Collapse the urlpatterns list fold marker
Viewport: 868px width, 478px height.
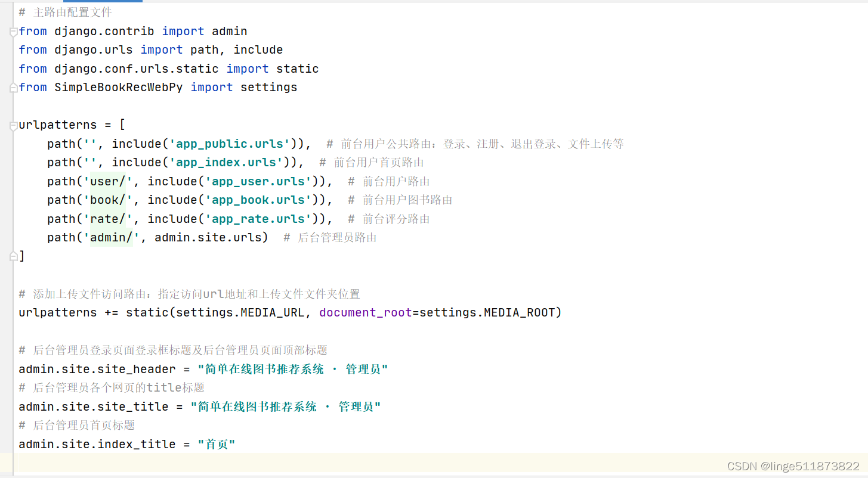pos(13,125)
